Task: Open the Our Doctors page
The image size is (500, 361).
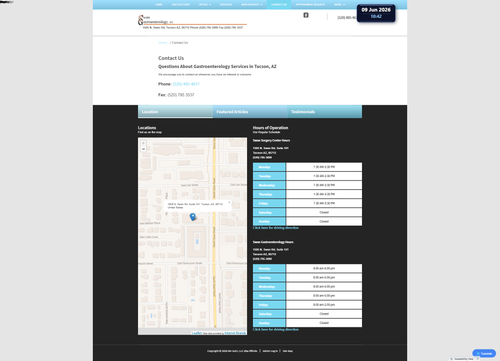Action: (x=180, y=5)
